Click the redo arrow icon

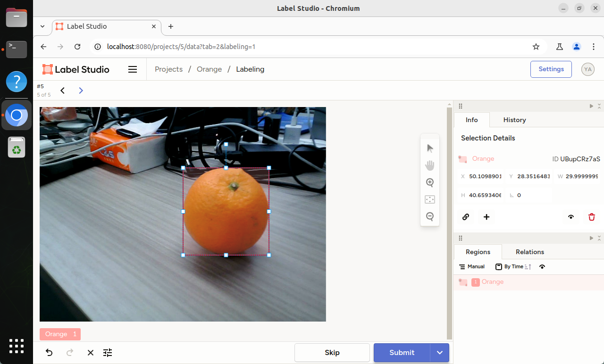point(70,352)
